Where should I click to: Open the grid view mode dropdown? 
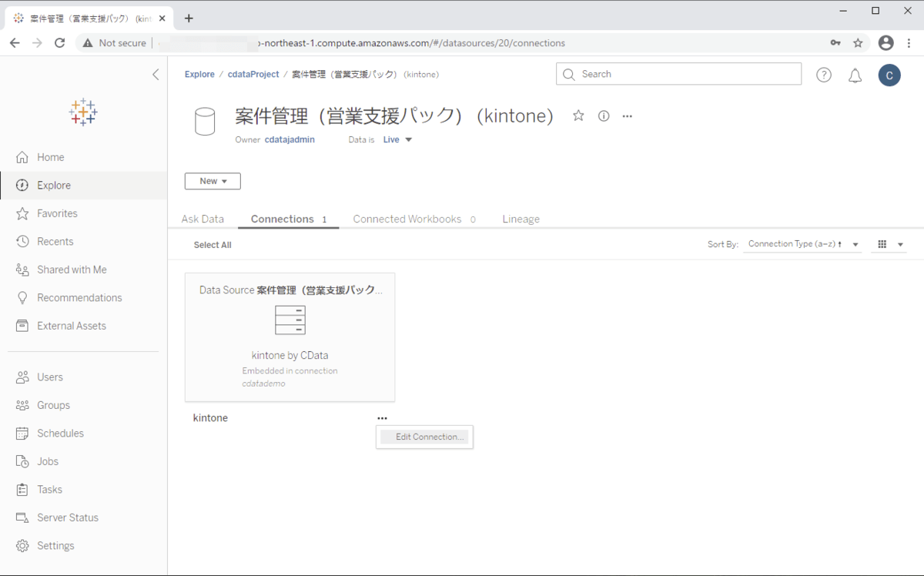click(x=890, y=244)
